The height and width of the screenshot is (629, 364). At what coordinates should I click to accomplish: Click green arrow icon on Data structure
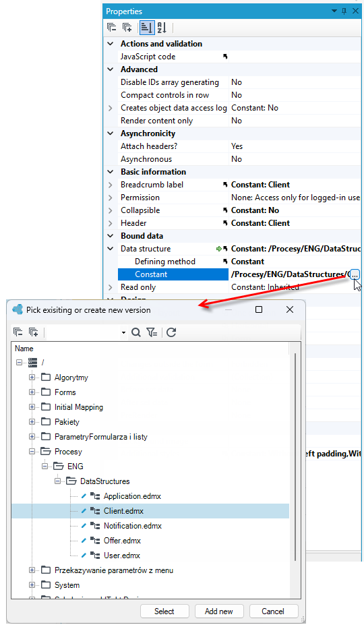point(219,249)
